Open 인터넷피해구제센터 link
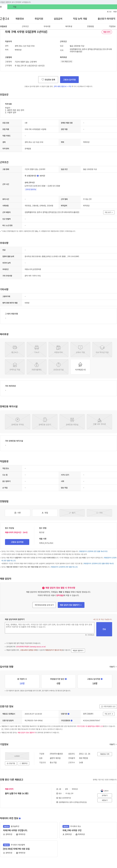The image size is (117, 868). 31,647
